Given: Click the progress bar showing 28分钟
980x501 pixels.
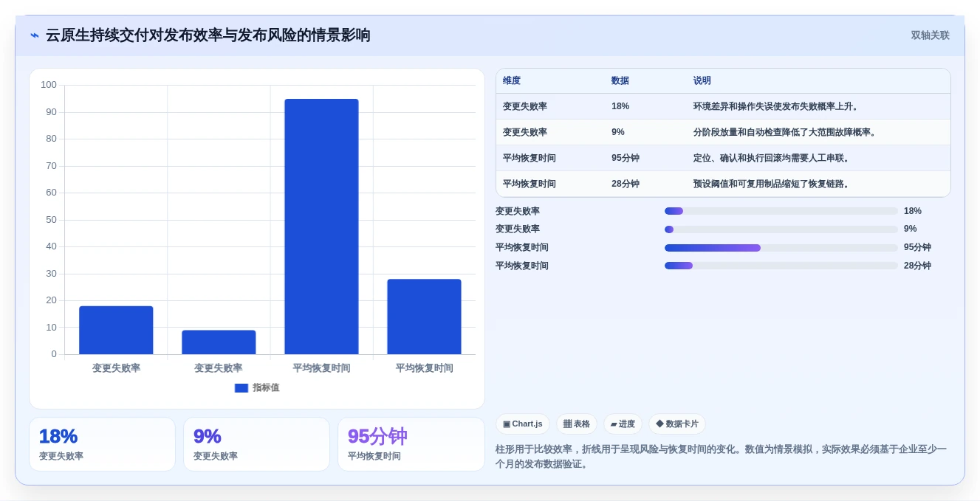Looking at the screenshot, I should [781, 266].
